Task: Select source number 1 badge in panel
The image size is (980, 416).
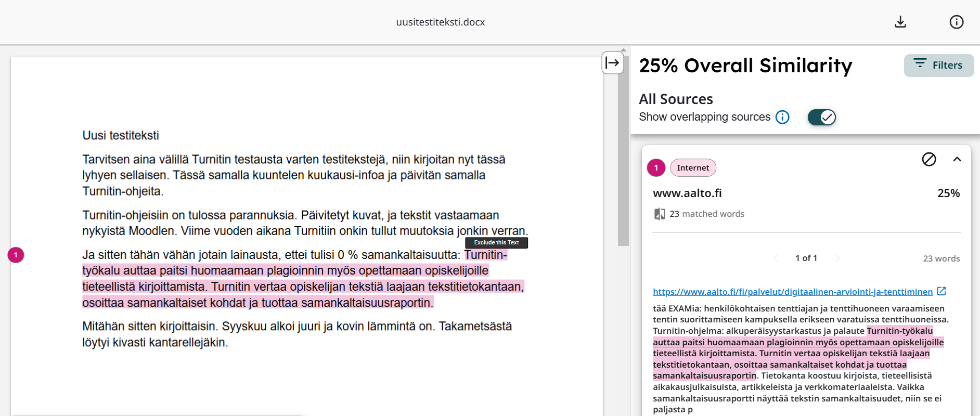Action: (656, 167)
